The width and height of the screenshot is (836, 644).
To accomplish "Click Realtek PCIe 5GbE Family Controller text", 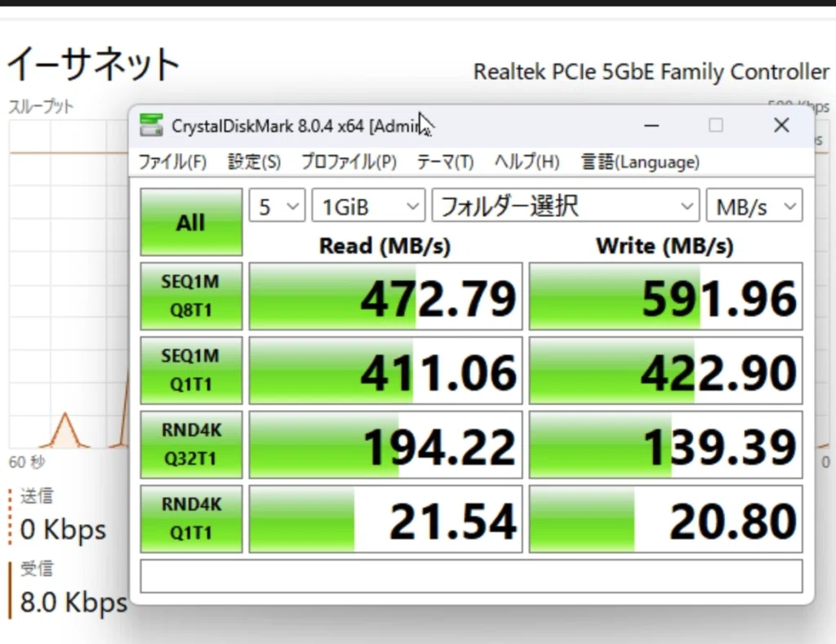I will click(x=651, y=72).
